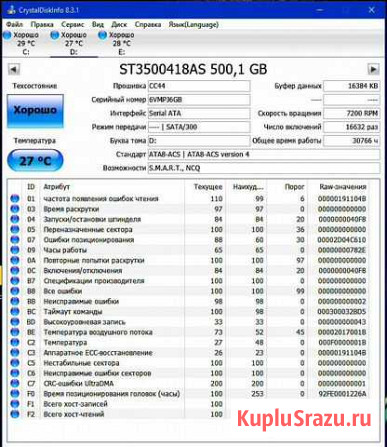Click the Текущее column header
Image resolution: width=387 pixels, height=447 pixels.
[208, 187]
